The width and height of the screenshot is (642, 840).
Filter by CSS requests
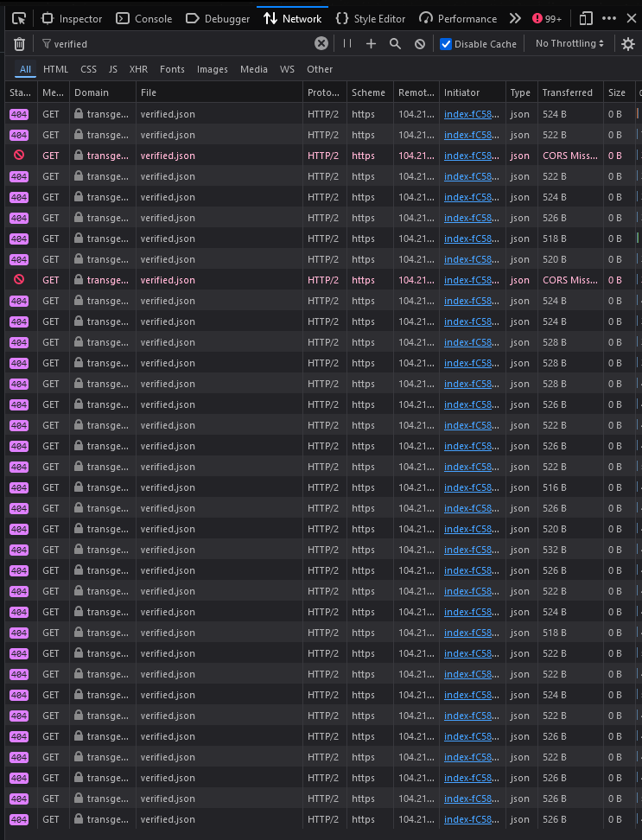(88, 69)
